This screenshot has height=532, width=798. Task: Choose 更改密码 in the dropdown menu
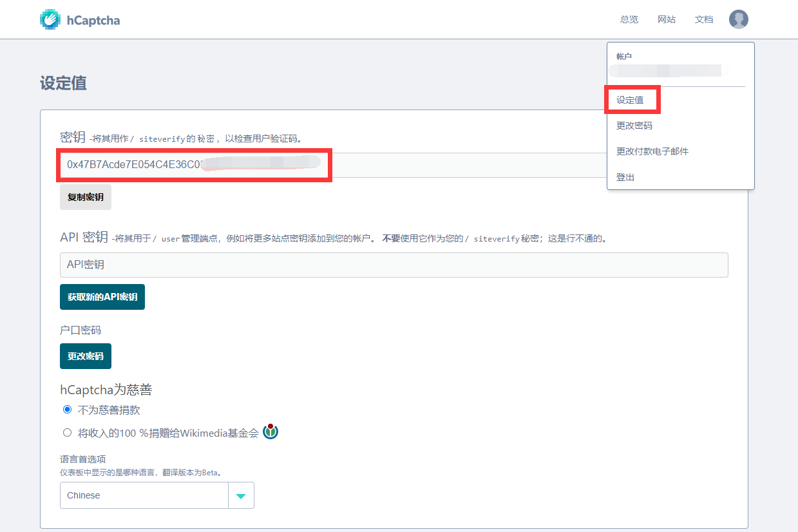click(x=634, y=126)
